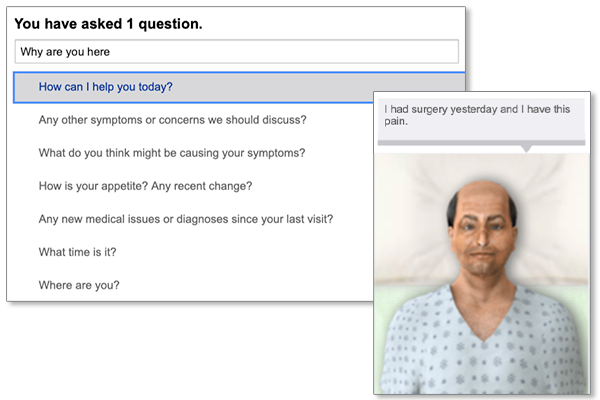Pick 'What do you think might be causing your symptoms?'

click(x=172, y=153)
